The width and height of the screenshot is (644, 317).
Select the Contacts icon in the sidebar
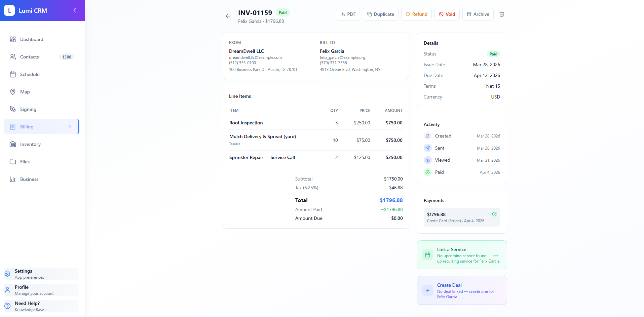coord(12,57)
